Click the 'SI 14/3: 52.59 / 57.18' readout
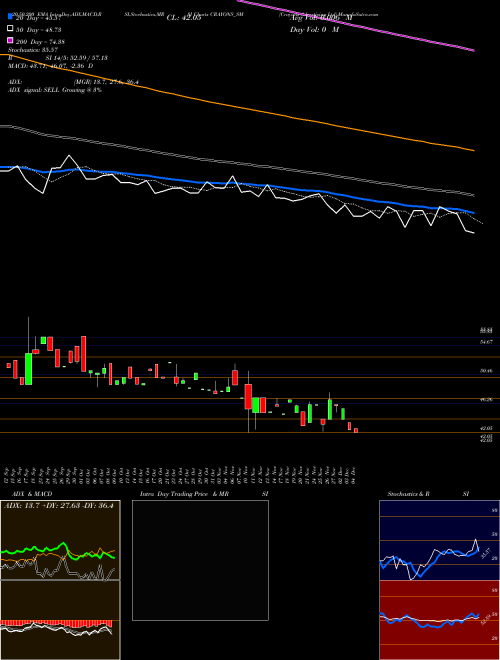Viewport: 500px width, 660px height. 77,58
